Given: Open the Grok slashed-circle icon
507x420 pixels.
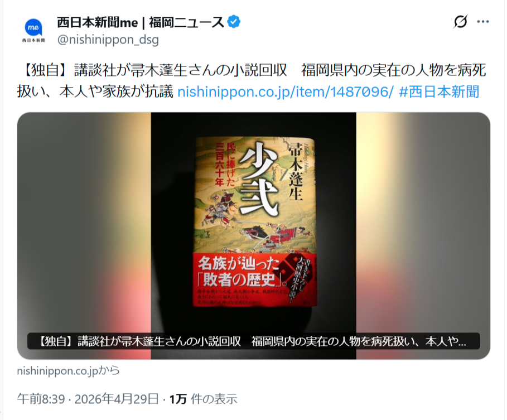Looking at the screenshot, I should [460, 22].
